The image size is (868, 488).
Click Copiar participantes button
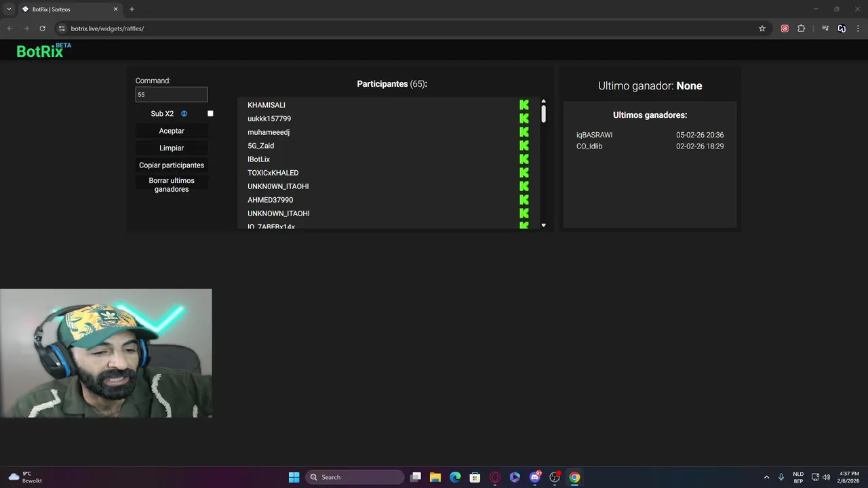pyautogui.click(x=172, y=165)
